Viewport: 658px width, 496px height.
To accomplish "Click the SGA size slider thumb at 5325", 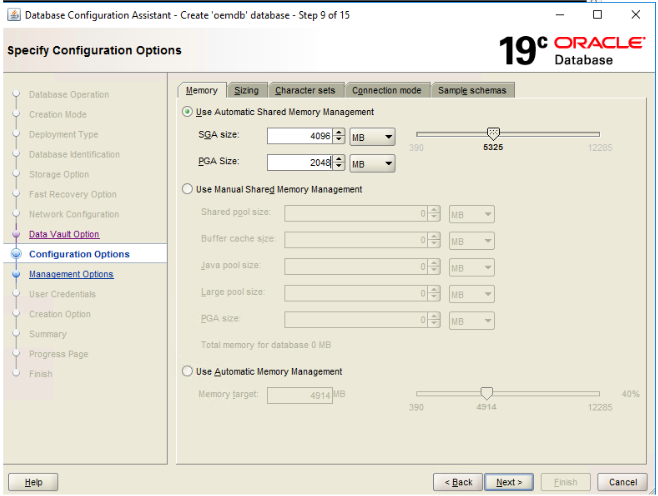I will pyautogui.click(x=493, y=134).
